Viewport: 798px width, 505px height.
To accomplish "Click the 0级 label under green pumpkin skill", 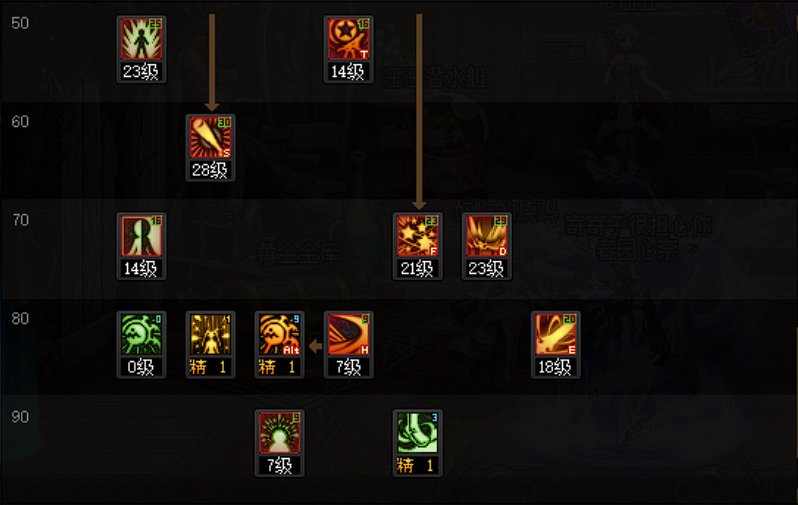I will coord(141,367).
